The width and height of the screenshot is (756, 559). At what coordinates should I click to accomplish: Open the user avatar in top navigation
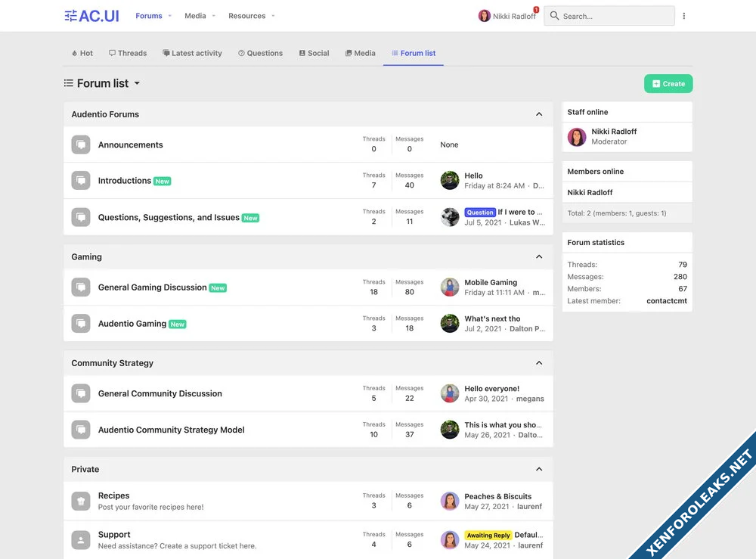coord(485,16)
